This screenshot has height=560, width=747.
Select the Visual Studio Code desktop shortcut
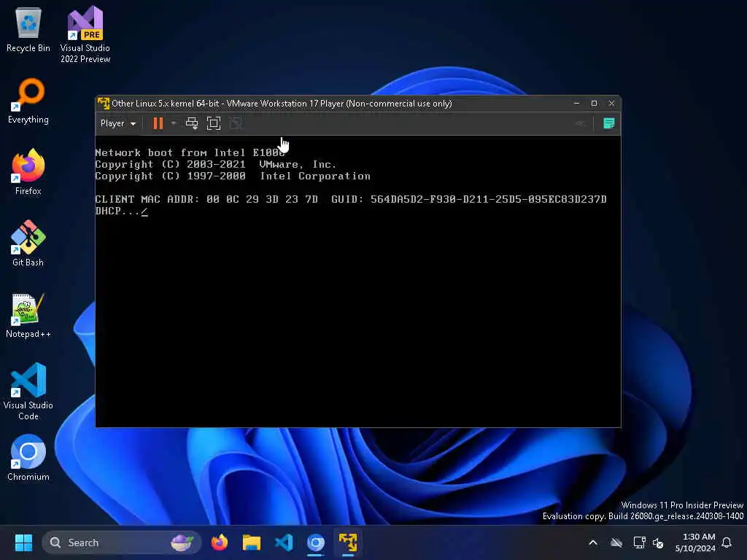point(28,392)
